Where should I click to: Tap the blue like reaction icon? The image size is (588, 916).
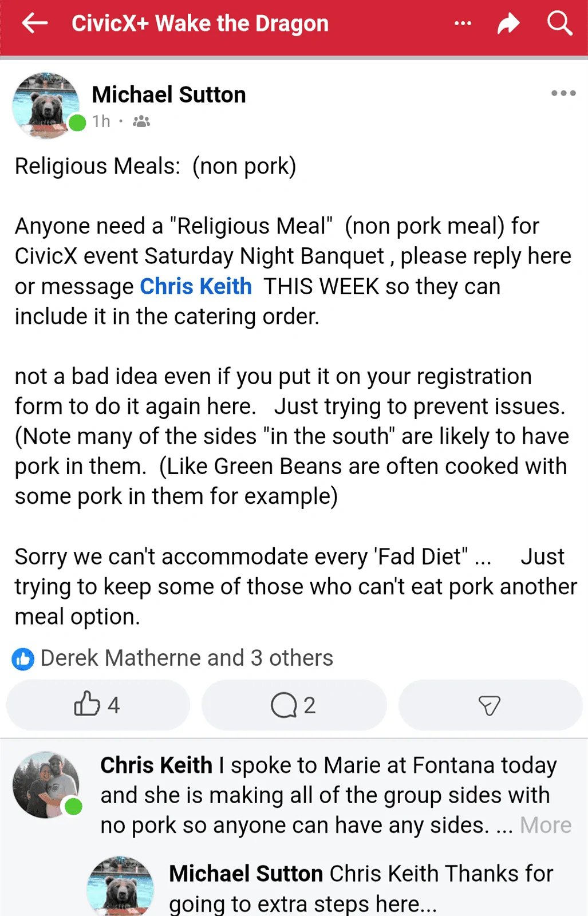23,659
